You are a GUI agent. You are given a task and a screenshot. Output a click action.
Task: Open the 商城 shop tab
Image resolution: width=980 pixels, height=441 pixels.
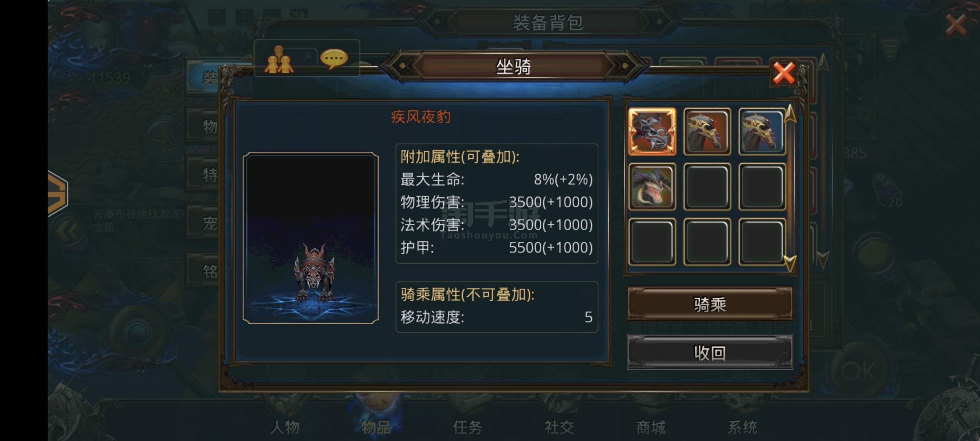(x=651, y=427)
